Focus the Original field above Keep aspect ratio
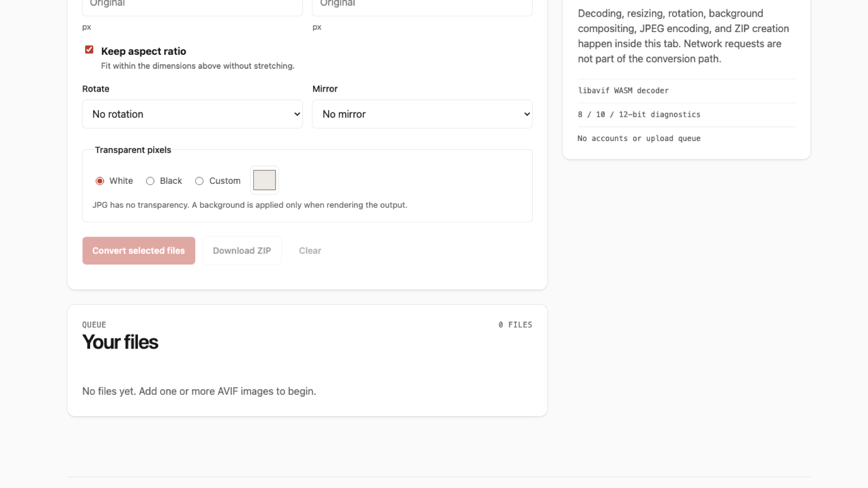The height and width of the screenshot is (488, 868). 192,5
